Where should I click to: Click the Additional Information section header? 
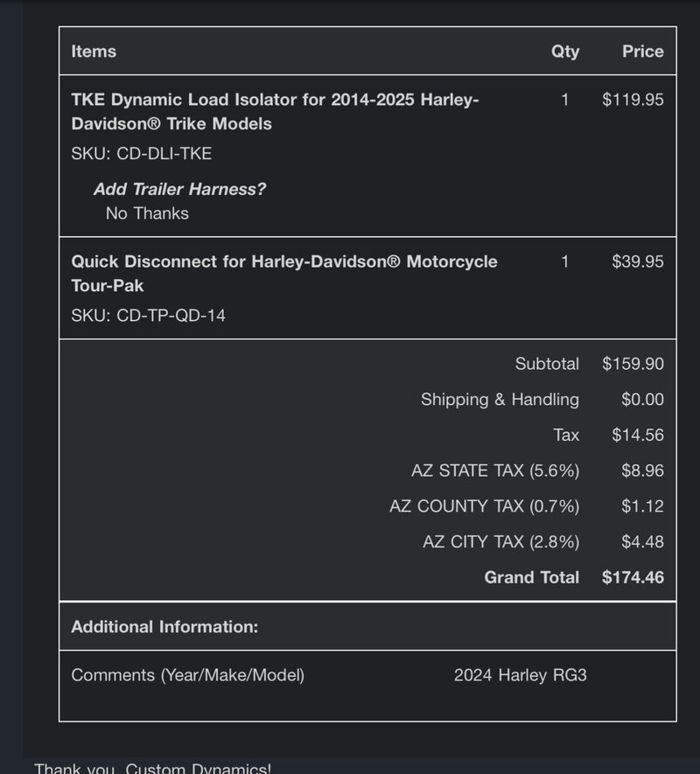tap(164, 627)
